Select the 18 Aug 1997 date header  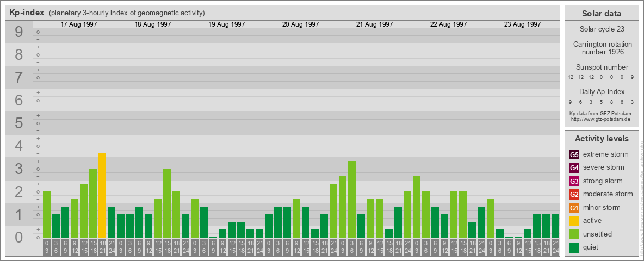(153, 24)
